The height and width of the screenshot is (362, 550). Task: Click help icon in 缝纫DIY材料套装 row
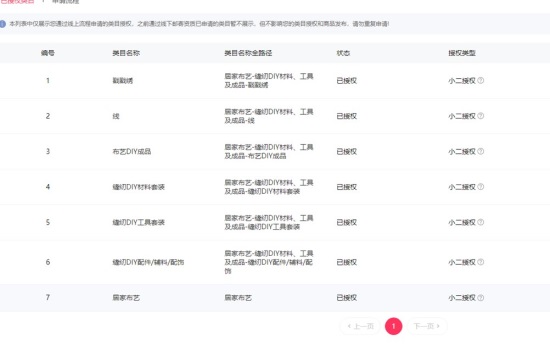481,187
